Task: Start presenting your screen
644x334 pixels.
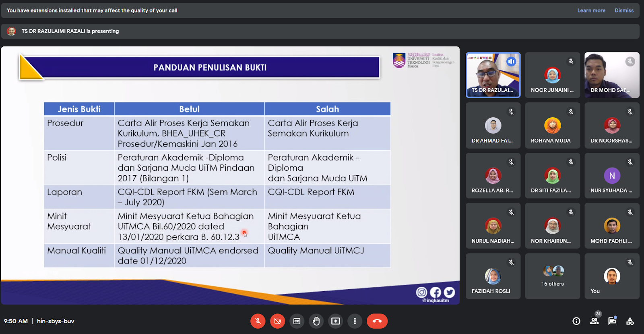Action: tap(336, 321)
